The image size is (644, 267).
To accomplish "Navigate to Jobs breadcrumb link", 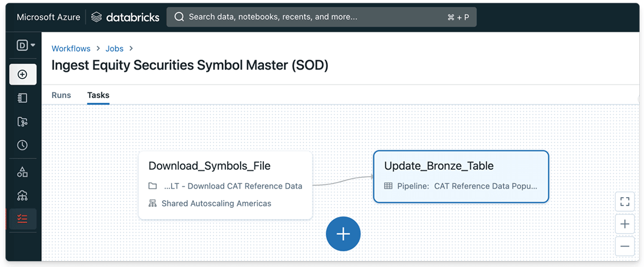I will (x=114, y=48).
